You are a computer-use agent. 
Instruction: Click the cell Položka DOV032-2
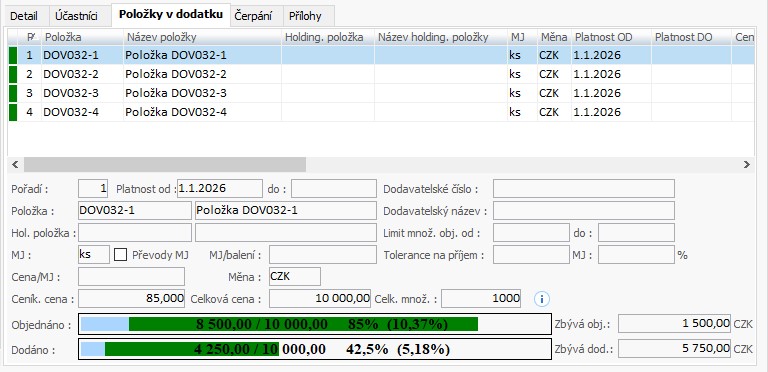(x=202, y=74)
